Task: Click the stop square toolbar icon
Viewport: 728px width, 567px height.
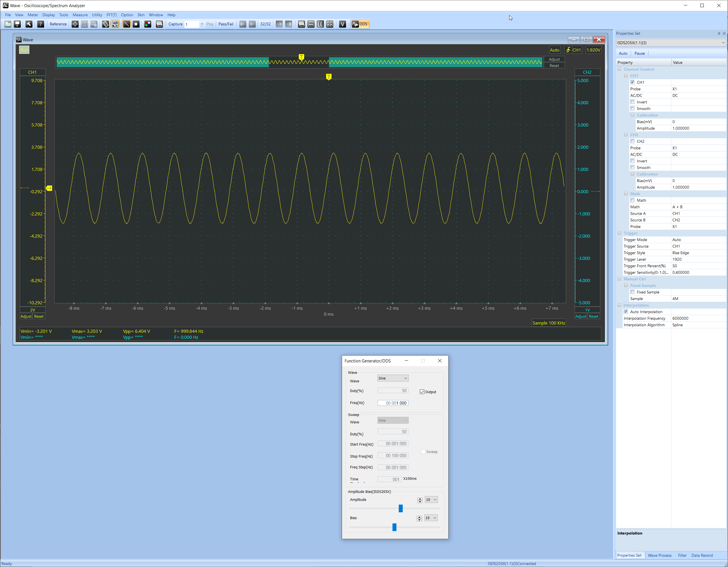Action: [x=136, y=24]
